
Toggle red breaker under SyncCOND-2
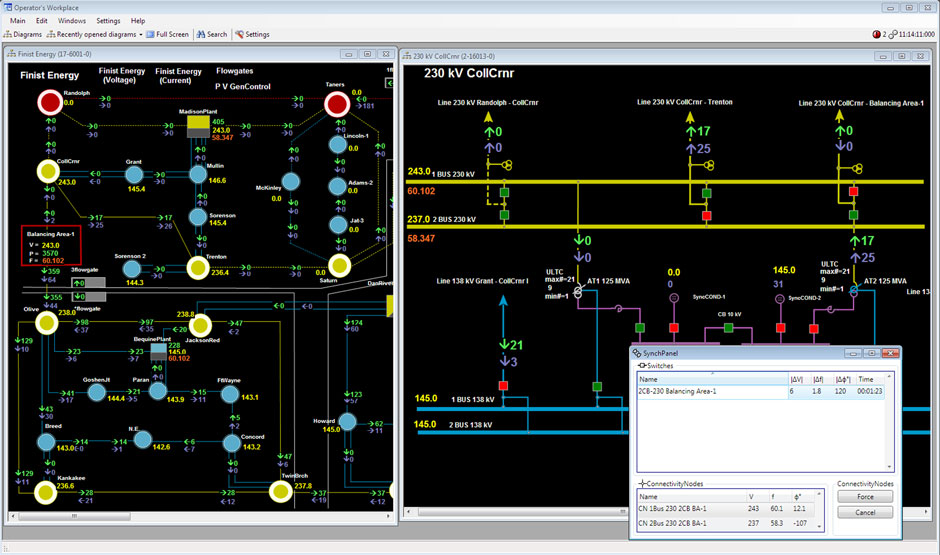(x=781, y=328)
